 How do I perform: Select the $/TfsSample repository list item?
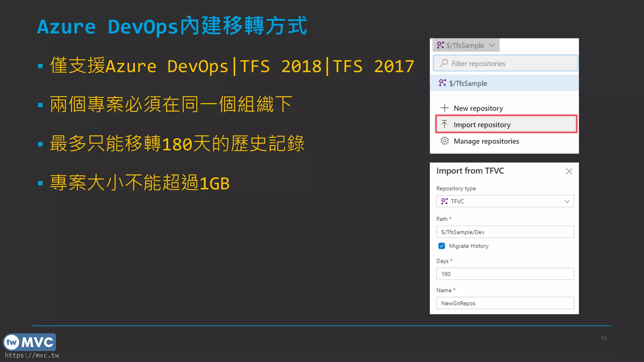click(504, 83)
